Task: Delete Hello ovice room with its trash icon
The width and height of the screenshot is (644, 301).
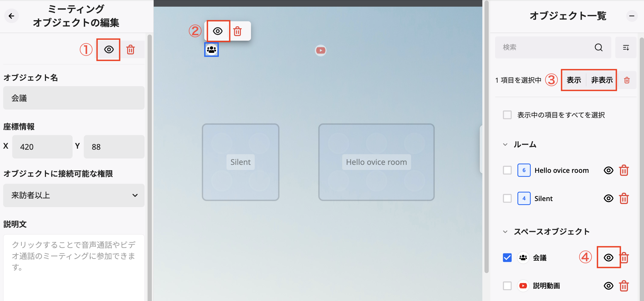Action: (624, 170)
